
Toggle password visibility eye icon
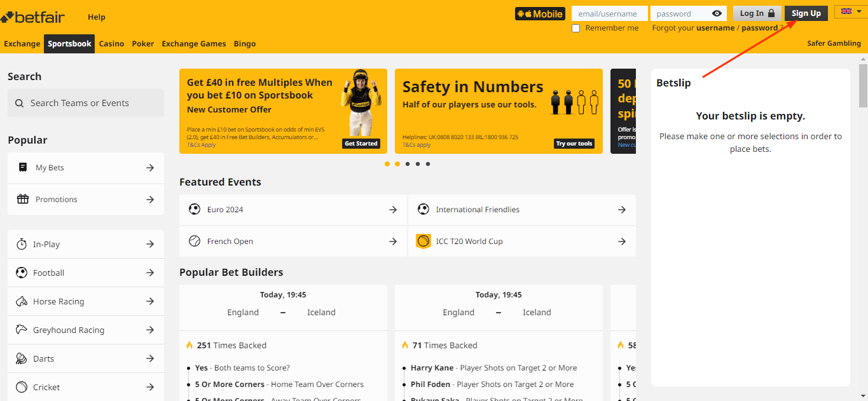717,13
